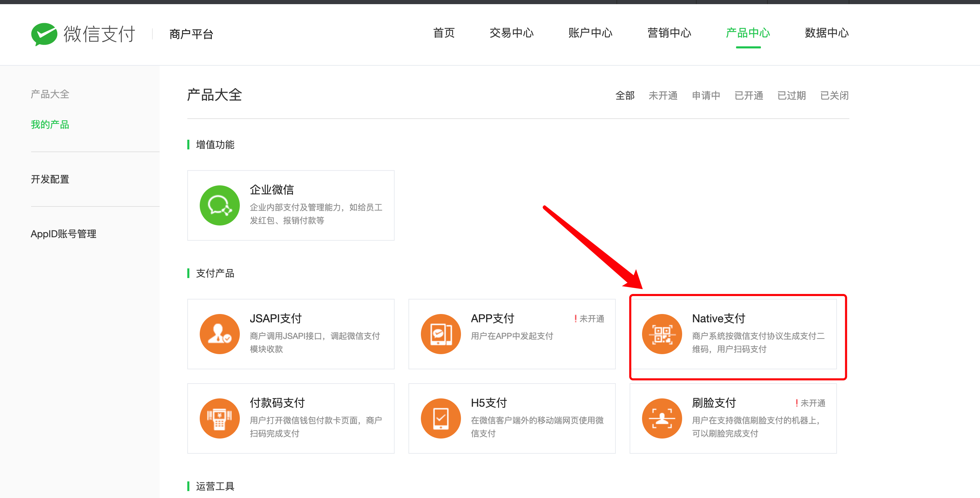
Task: Click the Native支付 card description text
Action: pyautogui.click(x=758, y=343)
